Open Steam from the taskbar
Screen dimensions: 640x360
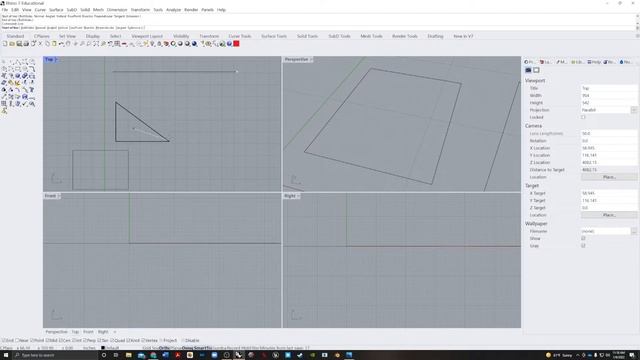tap(300, 355)
